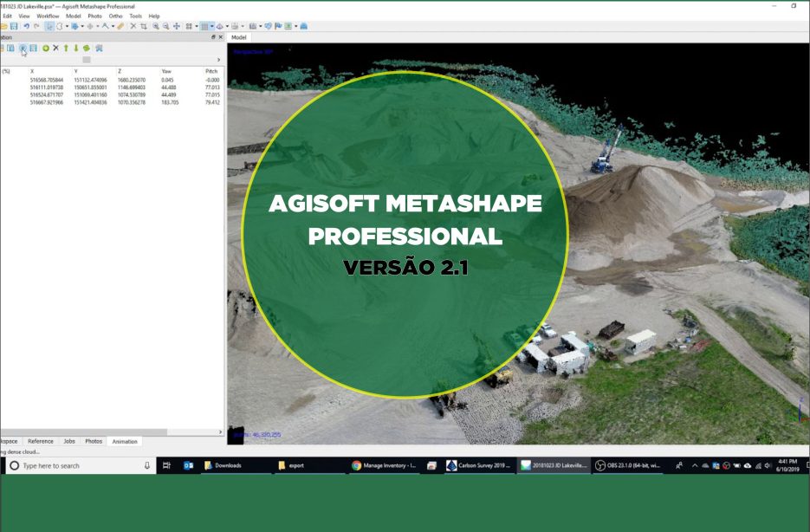Move keyframe up with green up arrow

(66, 48)
